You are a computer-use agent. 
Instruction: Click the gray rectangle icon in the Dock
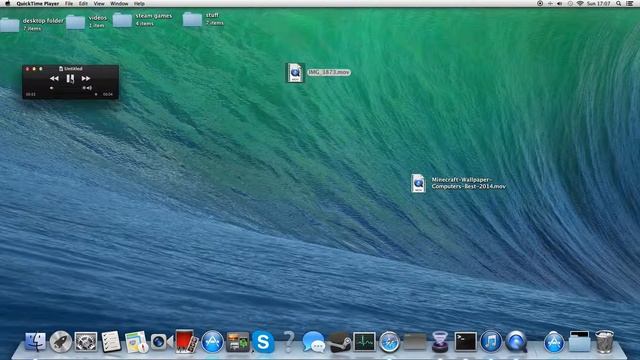415,342
